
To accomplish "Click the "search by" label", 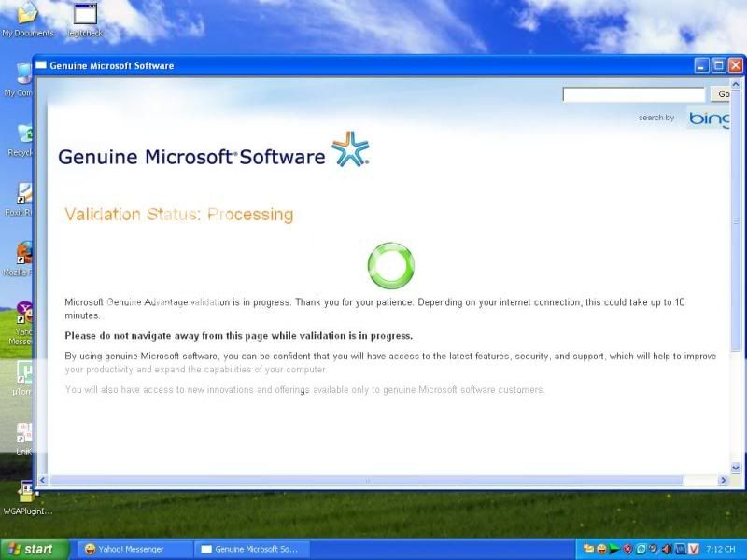I will (656, 118).
